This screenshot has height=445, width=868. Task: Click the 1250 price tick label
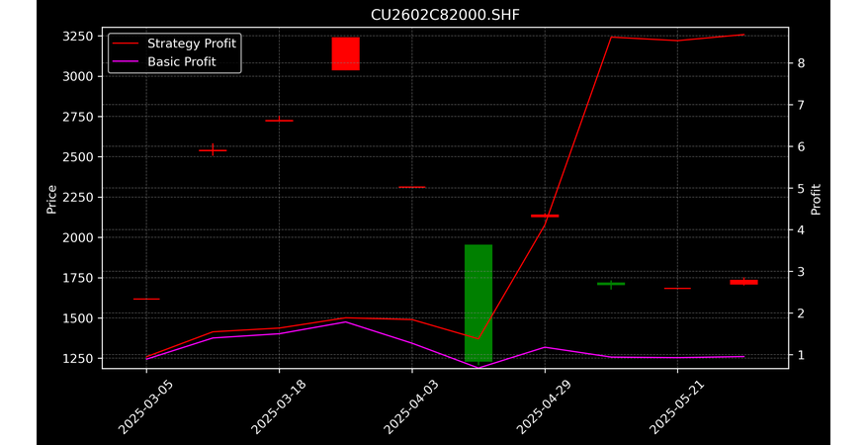[x=78, y=359]
